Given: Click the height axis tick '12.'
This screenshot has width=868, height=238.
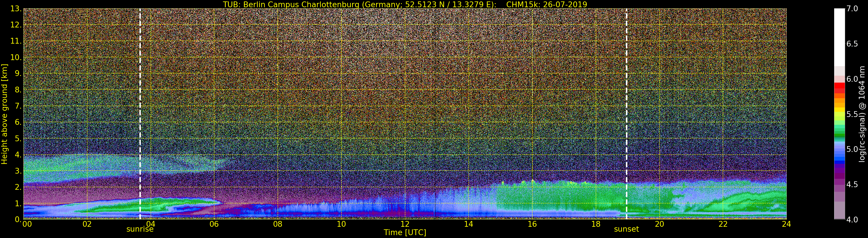Looking at the screenshot, I should click(16, 25).
